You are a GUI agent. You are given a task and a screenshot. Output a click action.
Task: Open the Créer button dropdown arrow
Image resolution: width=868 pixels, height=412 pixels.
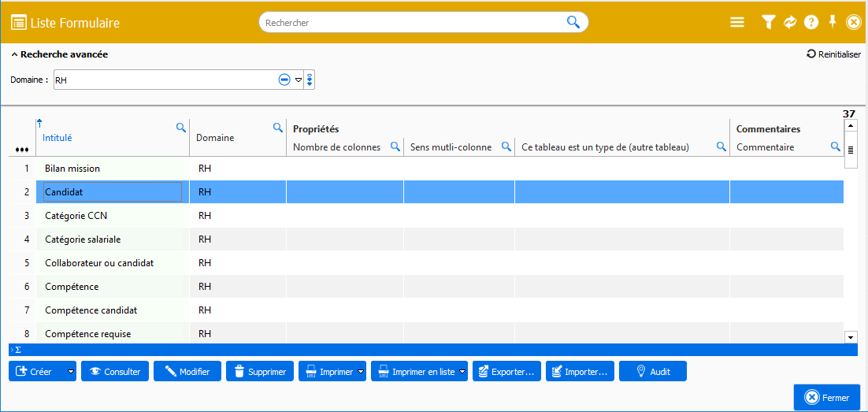71,372
